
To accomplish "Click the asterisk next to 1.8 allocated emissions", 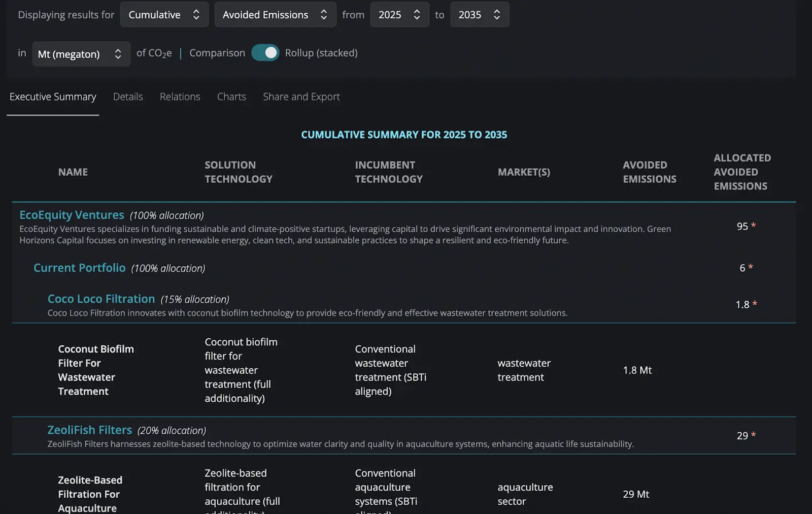I will [755, 304].
